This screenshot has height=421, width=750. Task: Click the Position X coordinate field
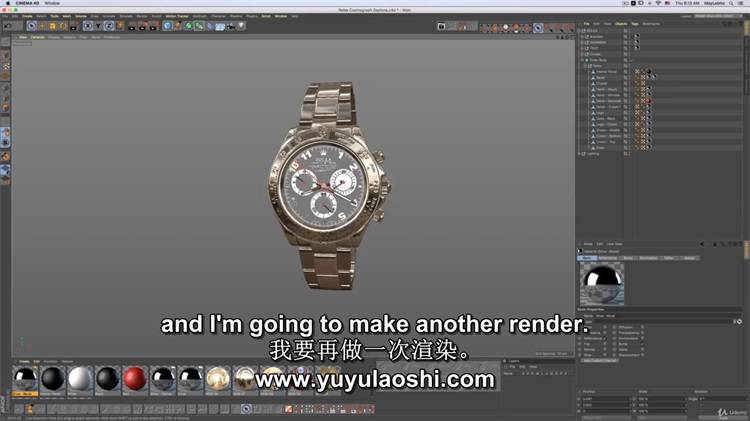(x=605, y=399)
